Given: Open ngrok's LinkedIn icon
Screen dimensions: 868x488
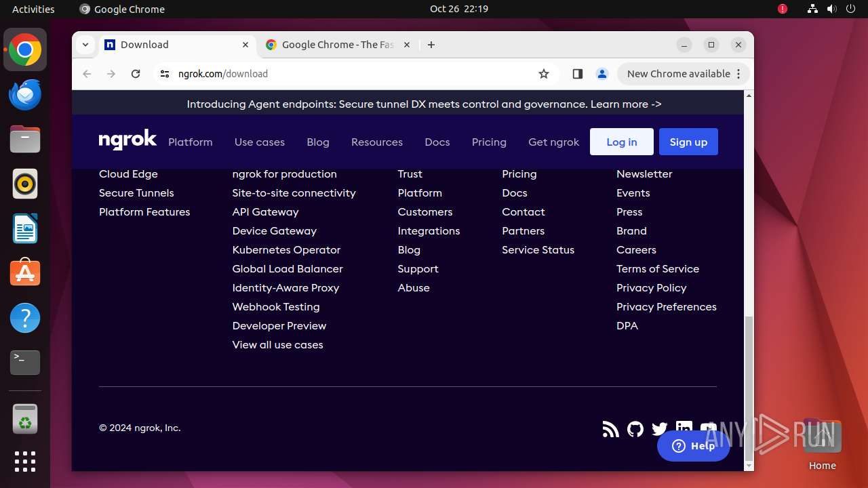Looking at the screenshot, I should [x=684, y=428].
